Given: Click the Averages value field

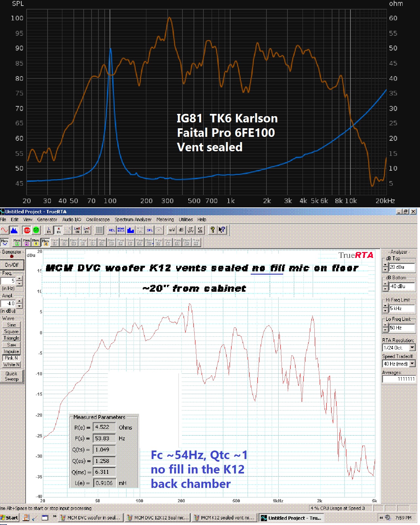Looking at the screenshot, I should coord(399,379).
